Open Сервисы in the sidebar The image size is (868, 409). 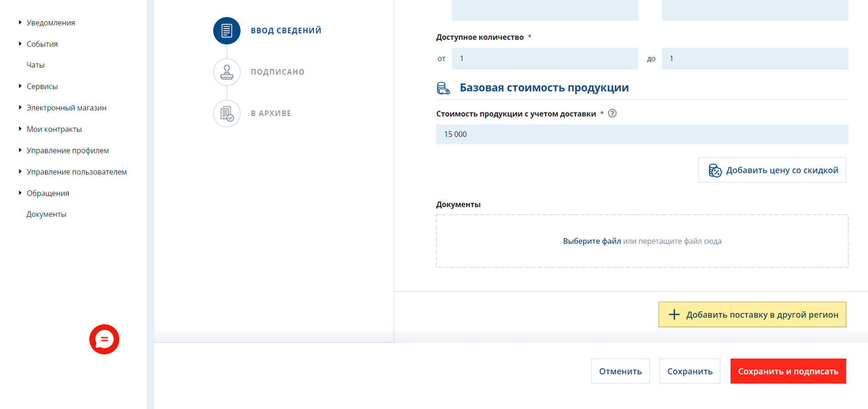tap(42, 86)
